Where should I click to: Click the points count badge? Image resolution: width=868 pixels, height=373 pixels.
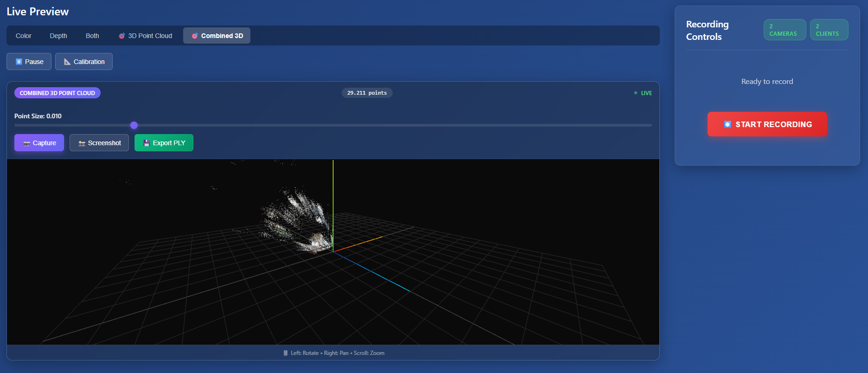click(367, 93)
